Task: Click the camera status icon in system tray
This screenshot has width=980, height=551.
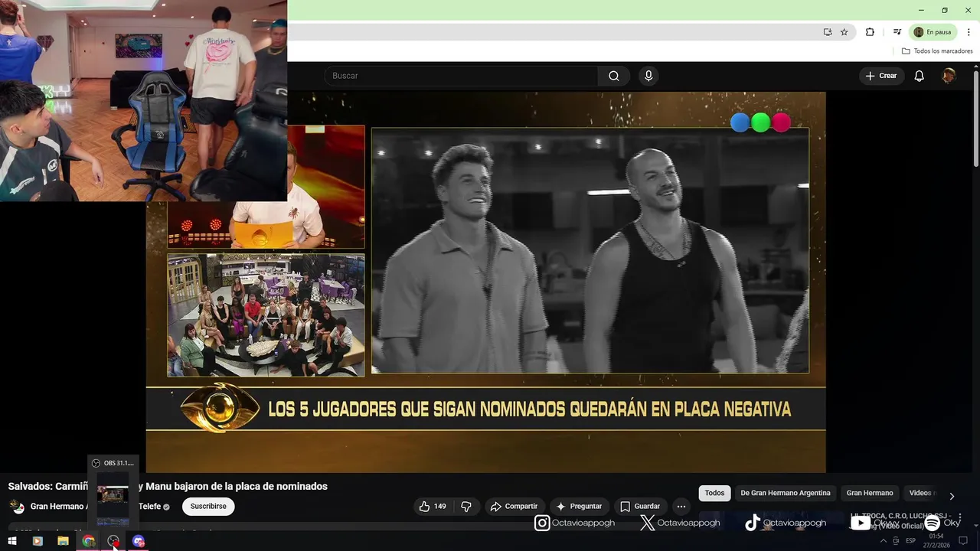Action: [x=896, y=541]
